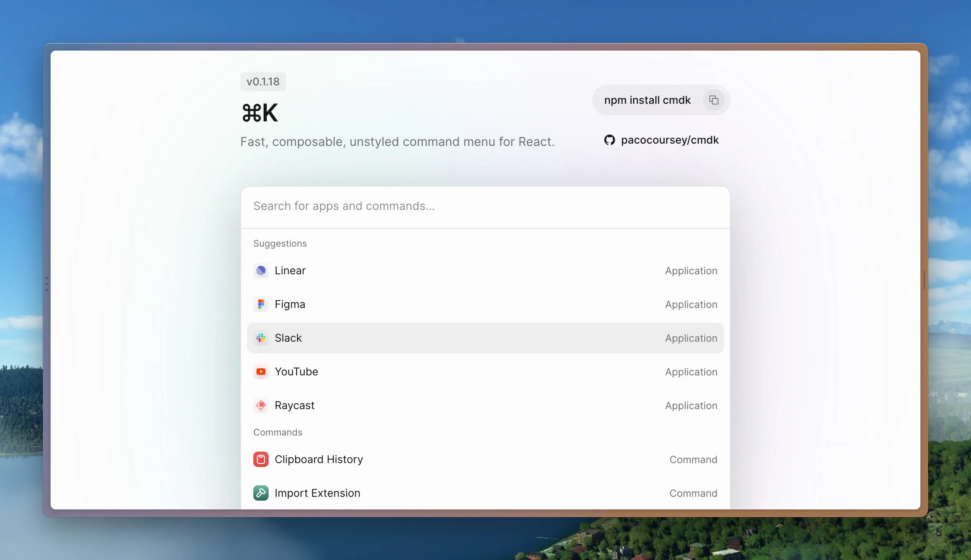Image resolution: width=971 pixels, height=560 pixels.
Task: Run the Clipboard History command
Action: pos(485,459)
